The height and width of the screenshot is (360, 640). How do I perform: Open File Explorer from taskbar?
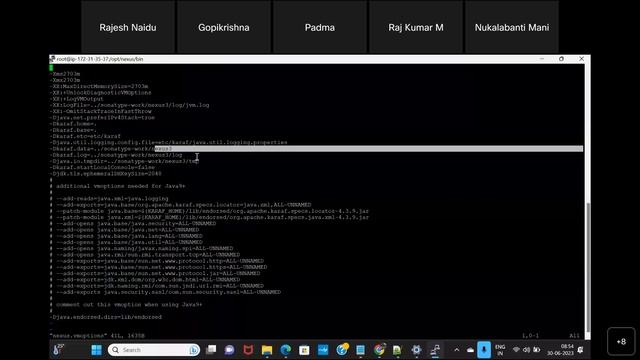coord(267,350)
